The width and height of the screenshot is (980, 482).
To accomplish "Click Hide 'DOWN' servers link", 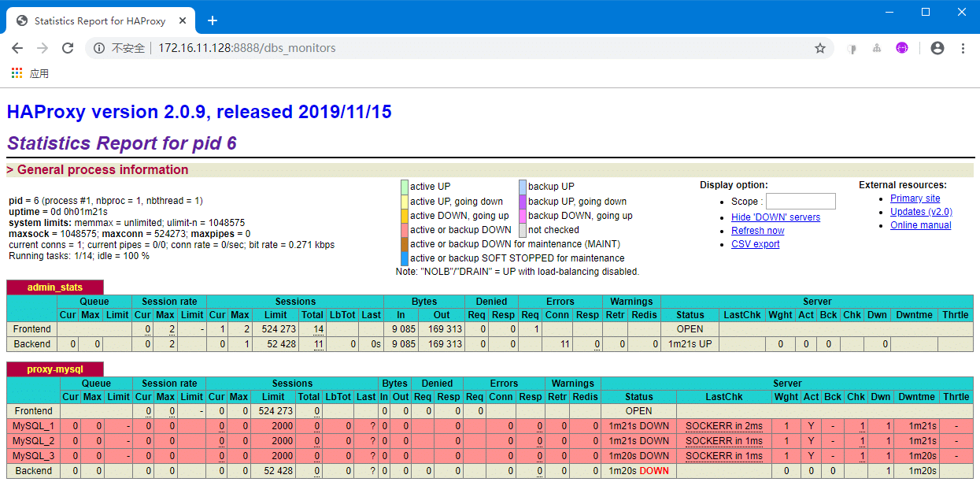I will tap(775, 217).
